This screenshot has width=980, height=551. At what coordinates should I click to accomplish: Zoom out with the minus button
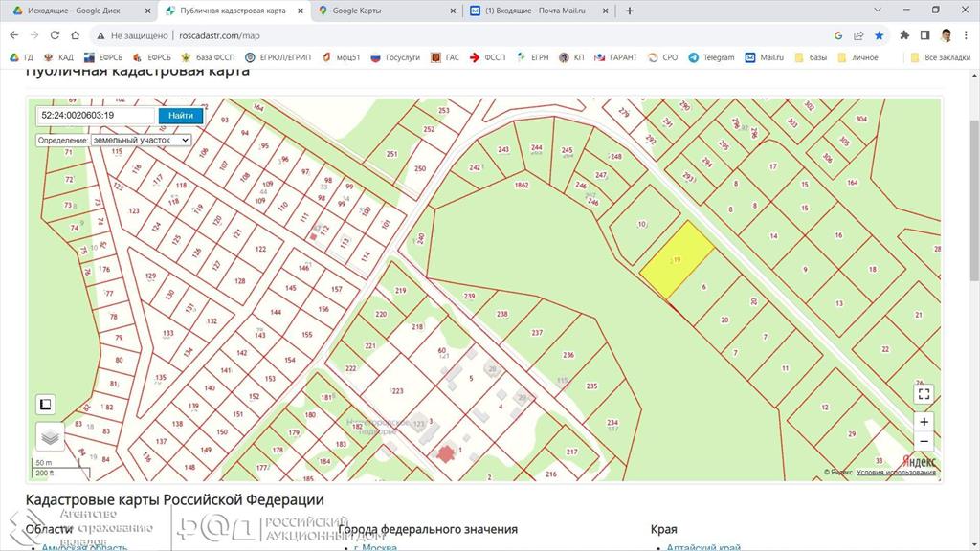(924, 442)
